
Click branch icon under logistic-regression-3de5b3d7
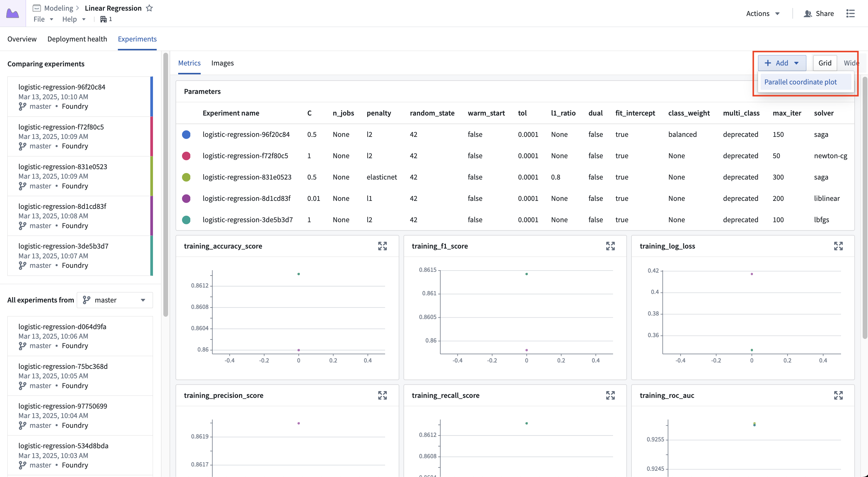[x=22, y=265]
